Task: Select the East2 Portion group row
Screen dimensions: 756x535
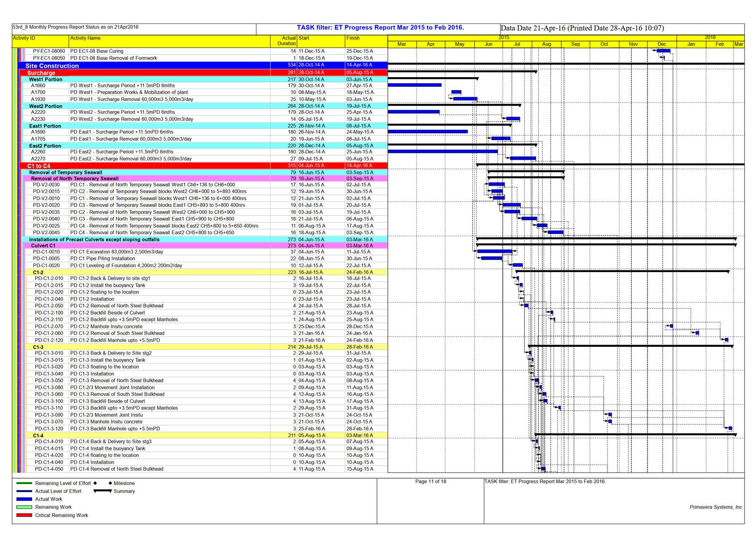Action: [206, 146]
